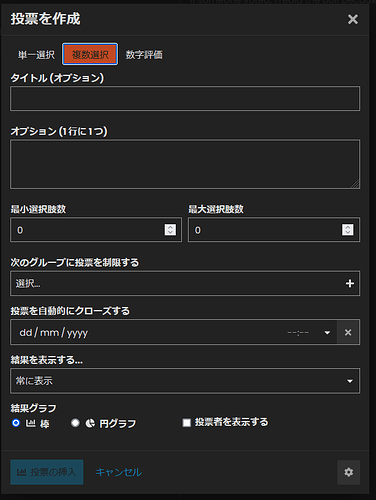The image size is (376, 500).
Task: Click the 最大選択肢数 spinner arrows
Action: [x=348, y=230]
